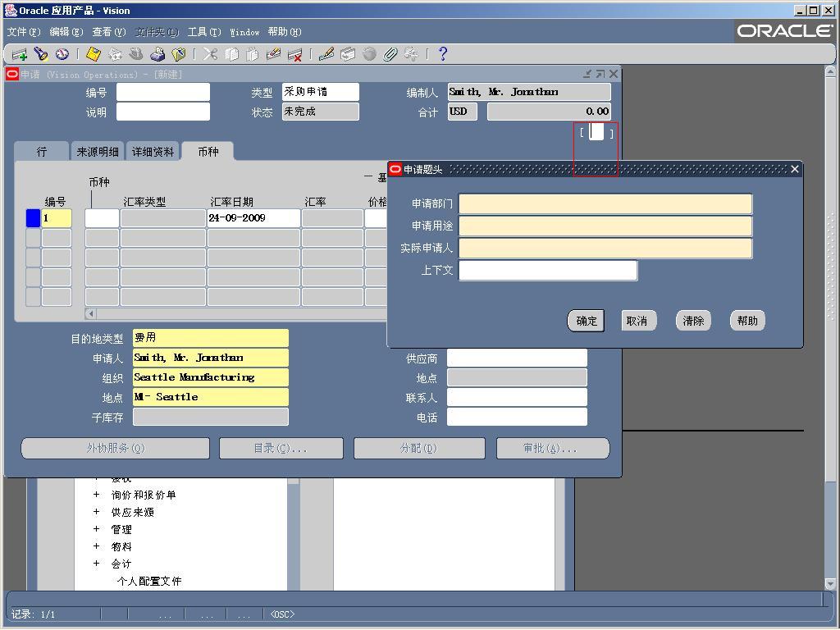Image resolution: width=840 pixels, height=630 pixels.
Task: Click the main window scrollbar down arrow
Action: 830,584
